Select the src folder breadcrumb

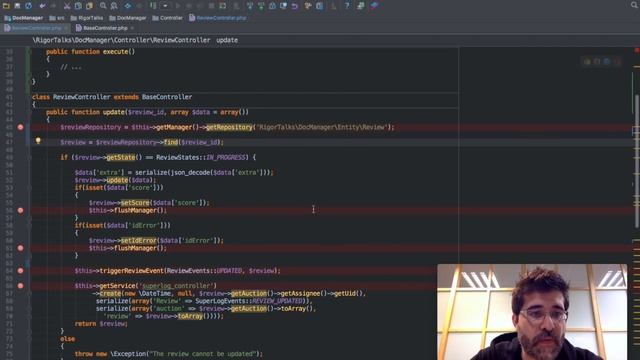click(57, 18)
